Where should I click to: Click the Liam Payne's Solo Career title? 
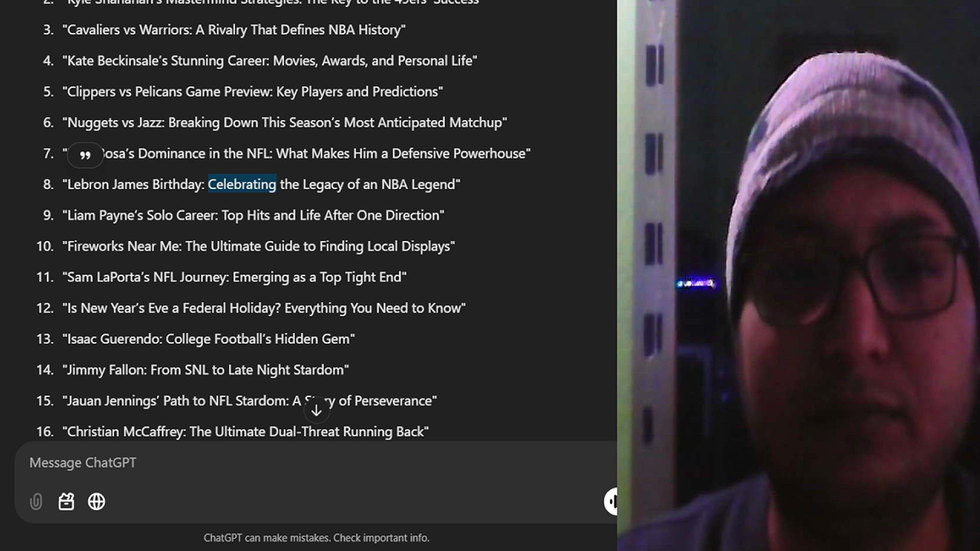253,215
